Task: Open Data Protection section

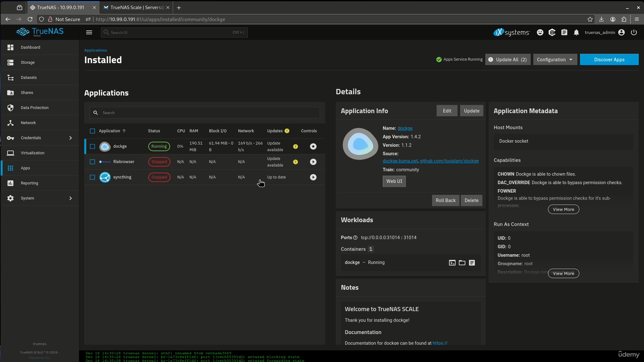Action: click(40, 108)
